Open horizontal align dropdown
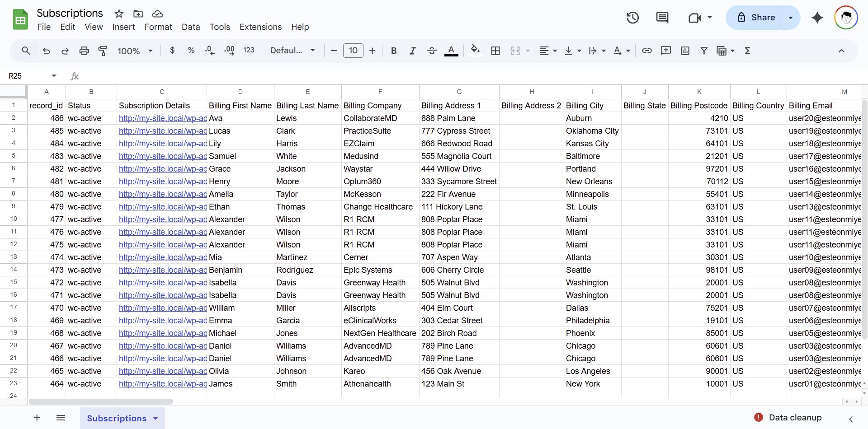This screenshot has height=429, width=868. point(548,51)
